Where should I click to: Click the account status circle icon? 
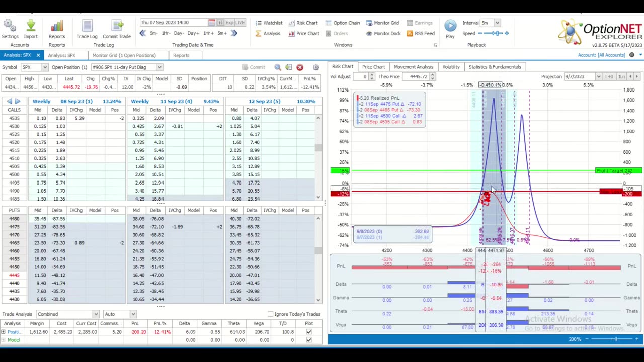pyautogui.click(x=632, y=55)
